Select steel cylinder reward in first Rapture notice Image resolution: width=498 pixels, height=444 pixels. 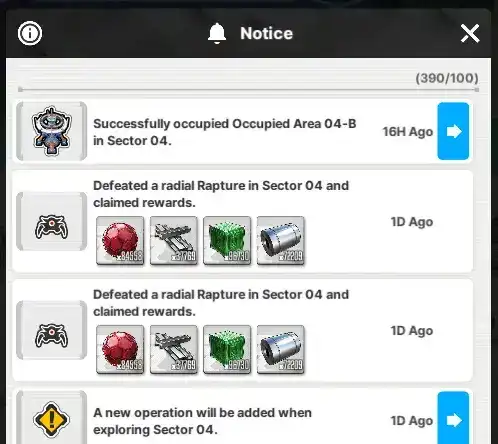[281, 241]
